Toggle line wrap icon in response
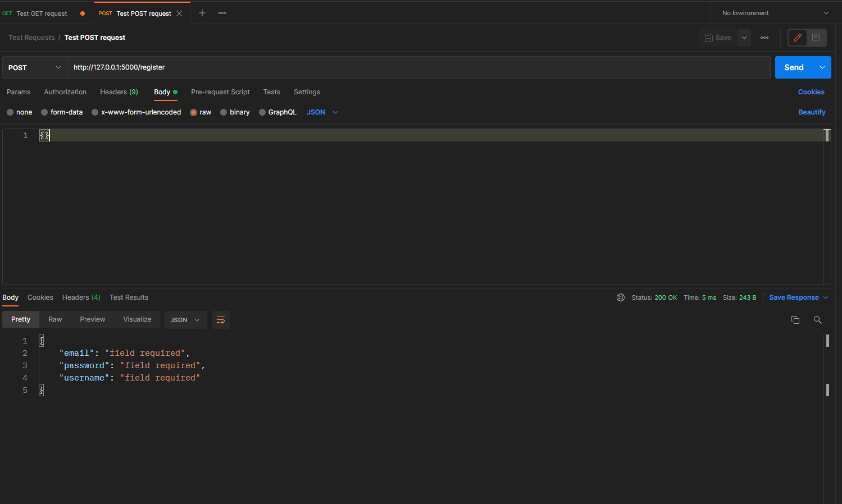This screenshot has height=504, width=842. (221, 320)
